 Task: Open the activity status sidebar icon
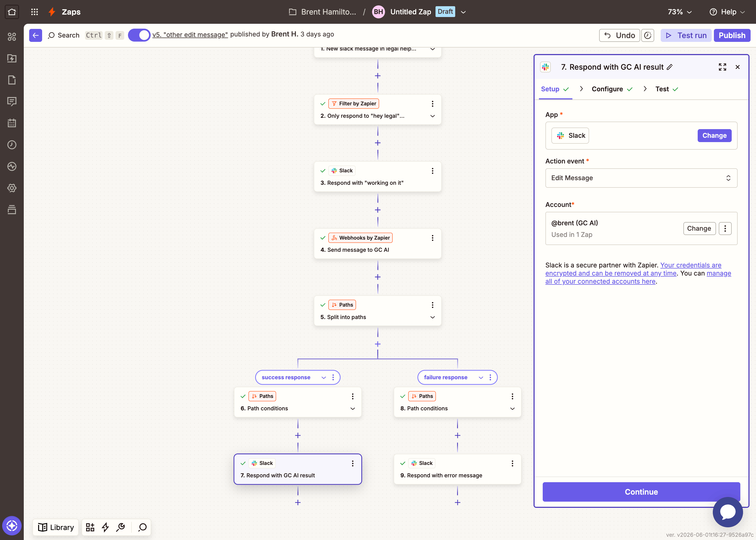[x=12, y=166]
